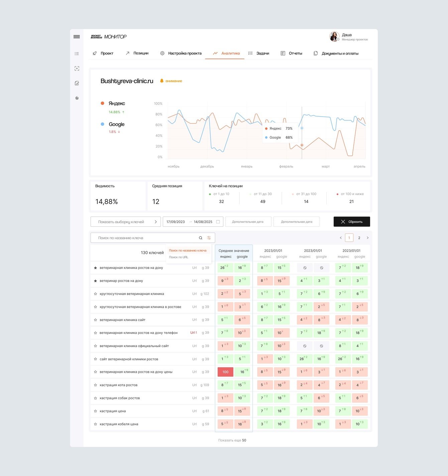Click the magnifier icon in the key search
448x476 pixels.
201,238
